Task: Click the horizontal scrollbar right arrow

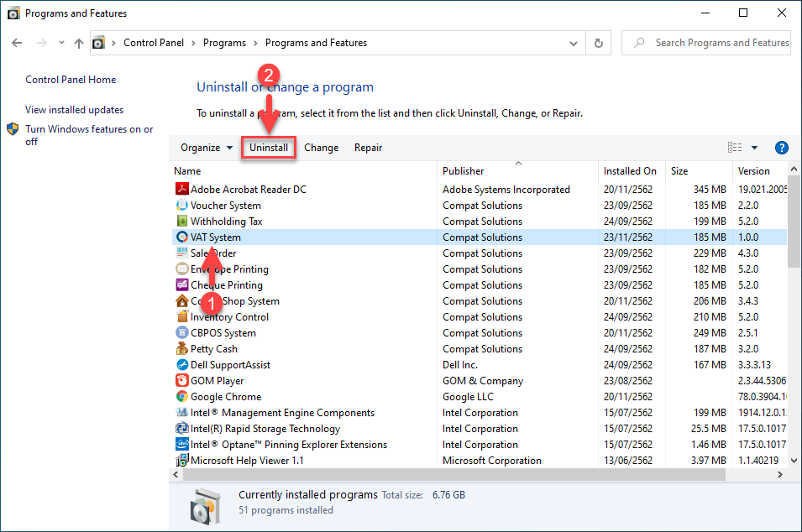Action: tap(779, 475)
